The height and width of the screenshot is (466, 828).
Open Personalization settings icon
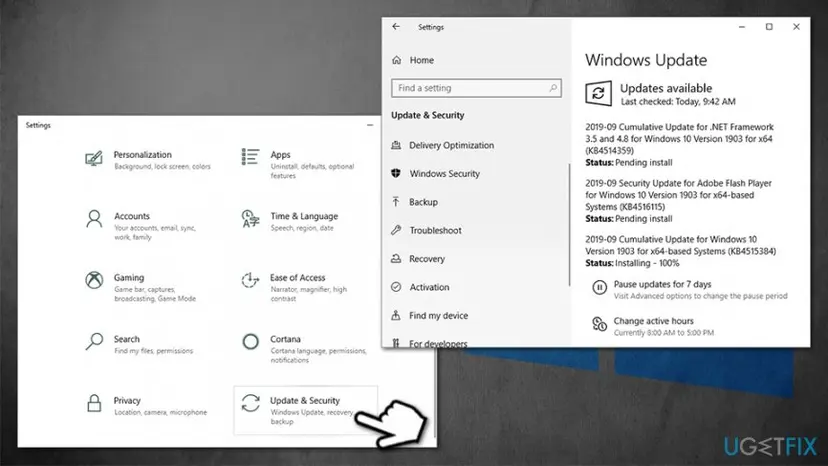[x=93, y=158]
